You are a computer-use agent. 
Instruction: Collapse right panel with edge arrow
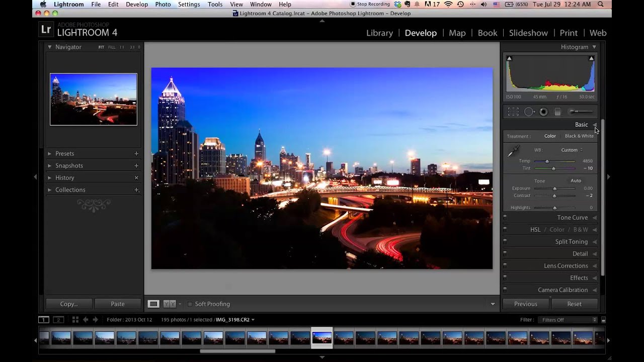click(608, 177)
